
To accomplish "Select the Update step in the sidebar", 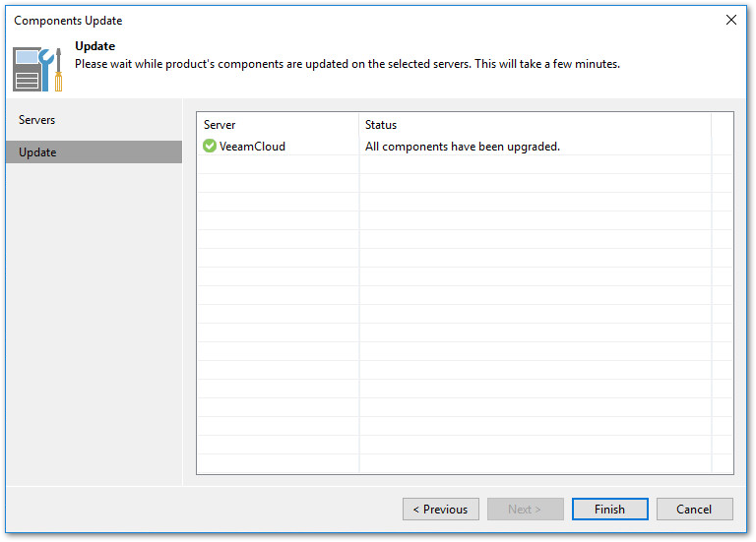I will click(37, 152).
